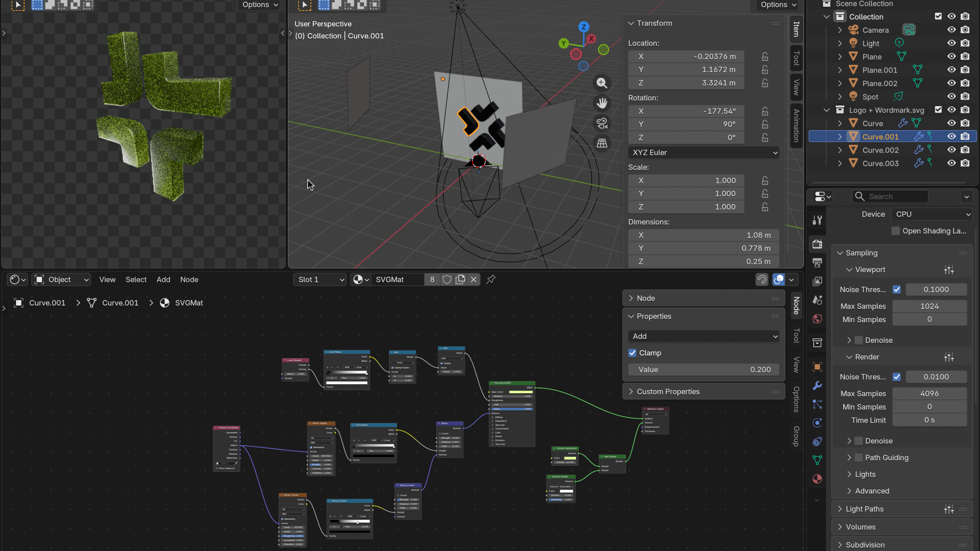The image size is (980, 551).
Task: Open the Material properties tab icon
Action: [817, 479]
